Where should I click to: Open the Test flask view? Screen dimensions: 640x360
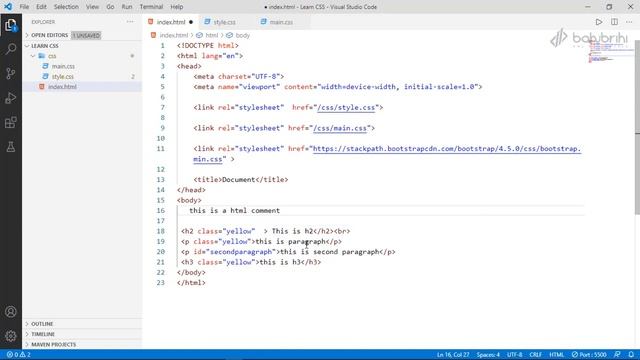pyautogui.click(x=11, y=147)
